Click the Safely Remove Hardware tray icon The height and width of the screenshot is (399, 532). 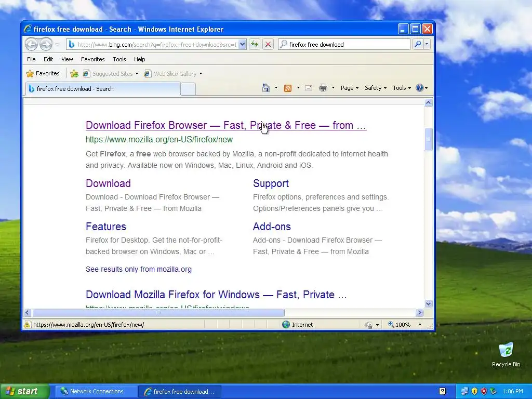pyautogui.click(x=493, y=391)
